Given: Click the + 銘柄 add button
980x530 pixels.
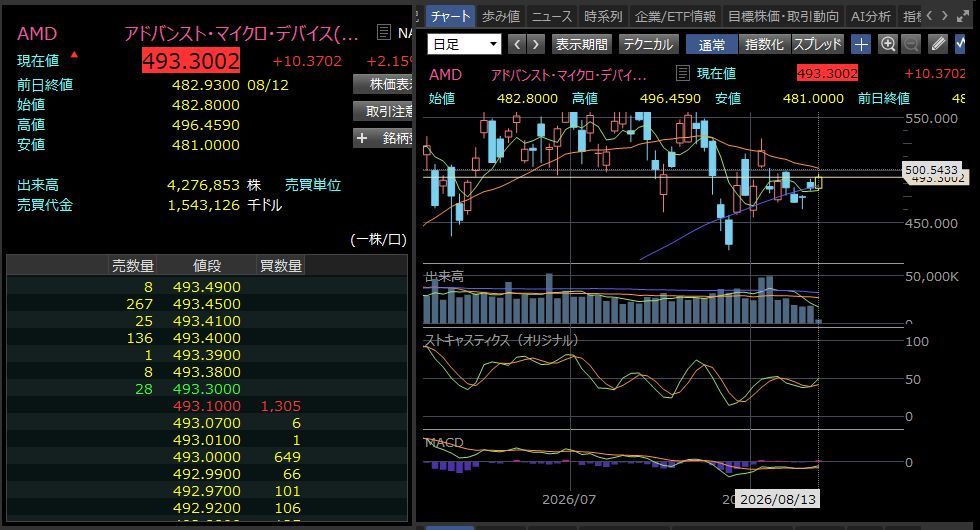Looking at the screenshot, I should click(382, 138).
